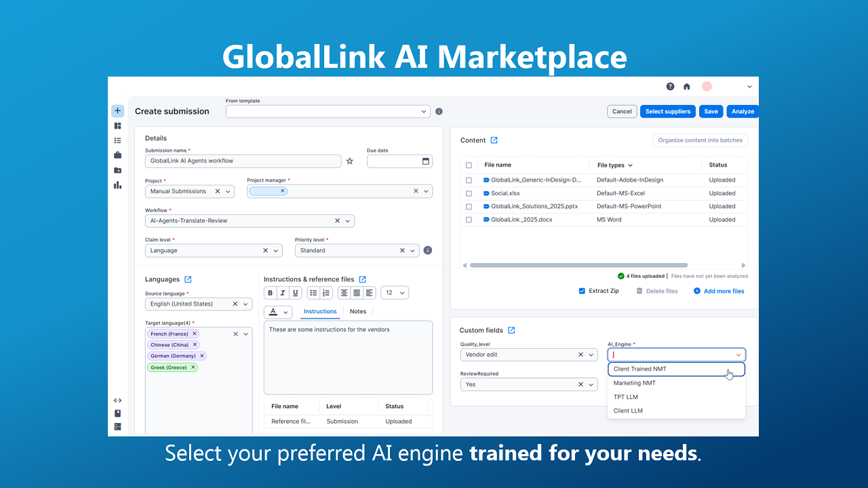Insert a bulleted list

pyautogui.click(x=313, y=293)
